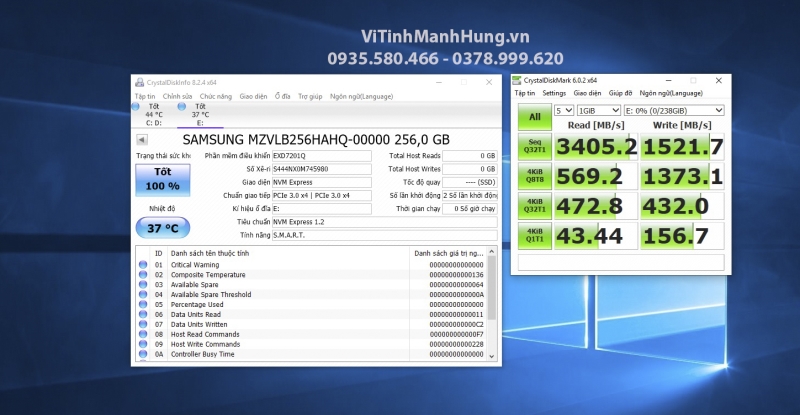This screenshot has height=415, width=800.
Task: Open the Chỉnh sửa menu
Action: tap(177, 96)
